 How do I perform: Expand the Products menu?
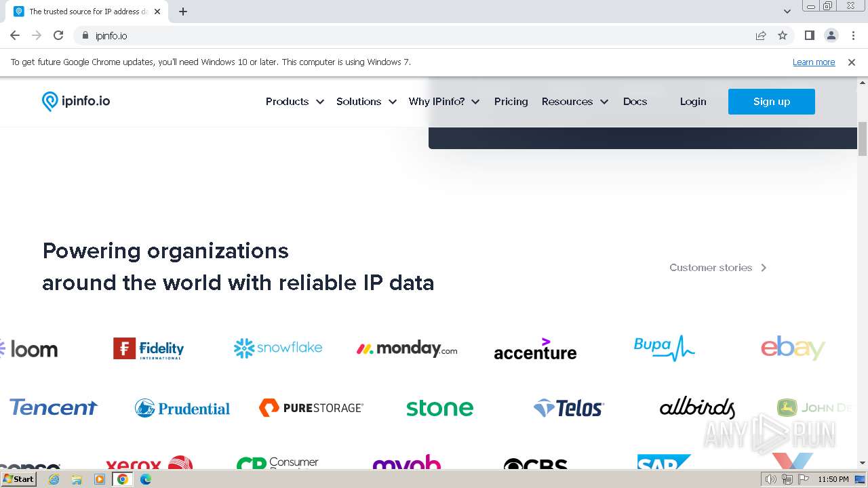tap(294, 101)
